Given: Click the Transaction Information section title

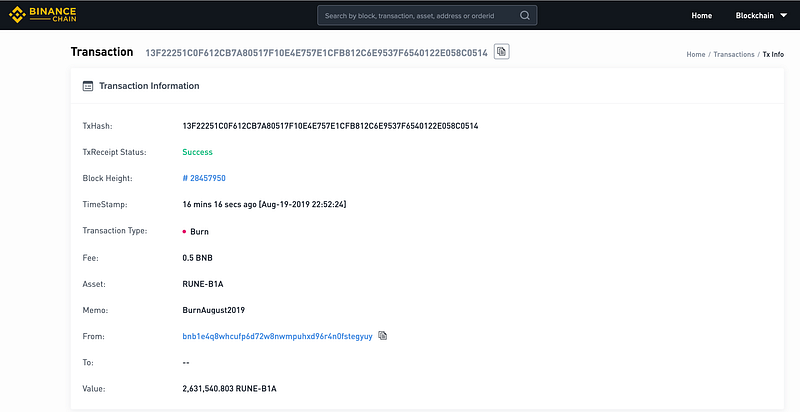Looking at the screenshot, I should pyautogui.click(x=149, y=86).
